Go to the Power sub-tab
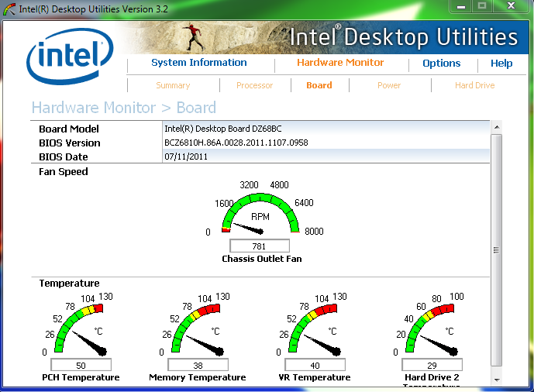 click(389, 85)
